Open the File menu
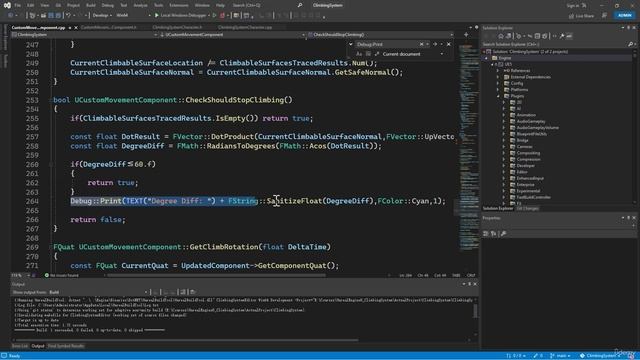This screenshot has height=360, width=640. pos(18,5)
